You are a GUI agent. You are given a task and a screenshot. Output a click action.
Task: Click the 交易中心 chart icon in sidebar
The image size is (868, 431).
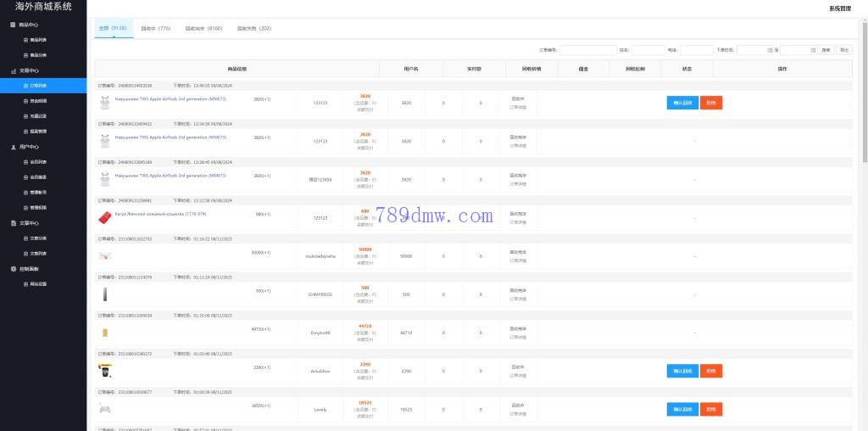[13, 70]
